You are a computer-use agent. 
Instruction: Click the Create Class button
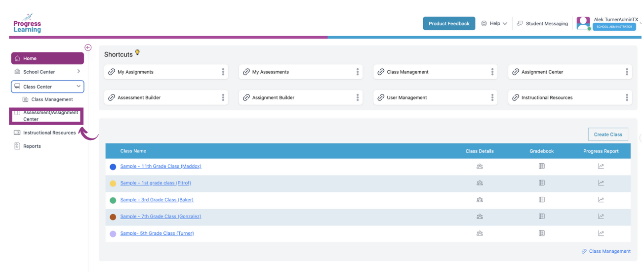pyautogui.click(x=608, y=134)
